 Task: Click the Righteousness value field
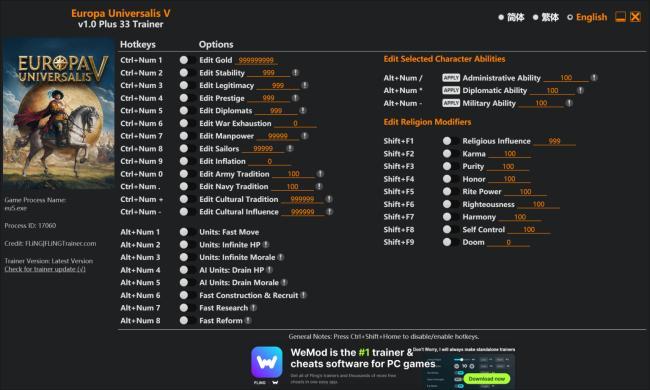[538, 204]
